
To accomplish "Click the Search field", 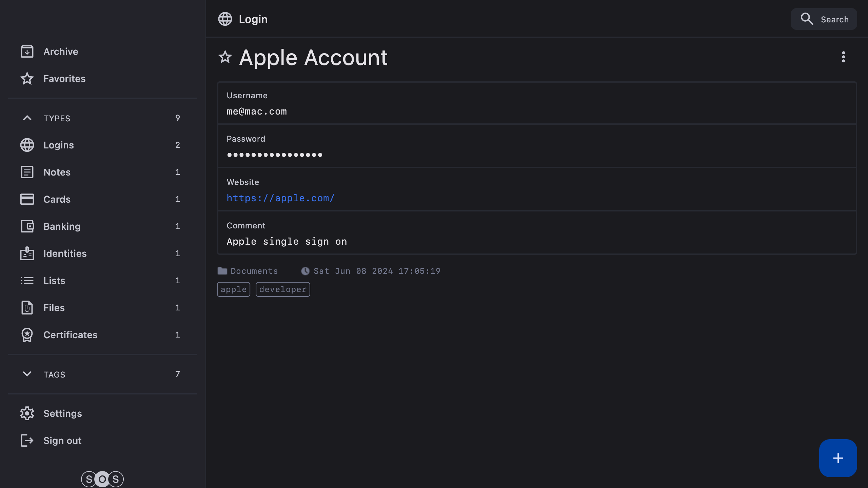I will [824, 19].
